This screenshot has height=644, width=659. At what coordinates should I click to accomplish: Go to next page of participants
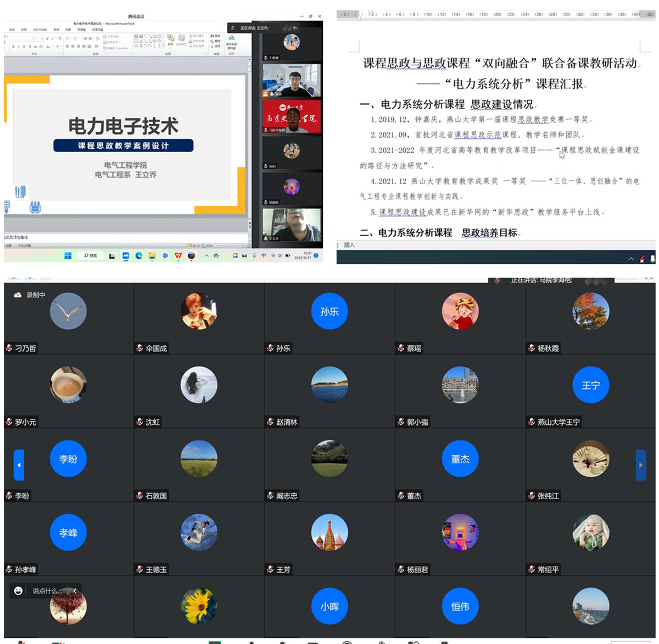(640, 465)
